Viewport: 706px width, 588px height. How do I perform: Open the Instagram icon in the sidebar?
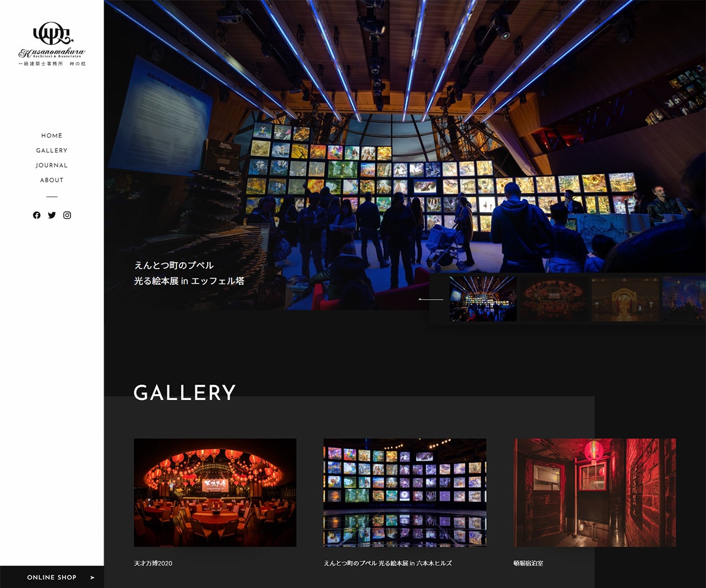click(x=67, y=215)
